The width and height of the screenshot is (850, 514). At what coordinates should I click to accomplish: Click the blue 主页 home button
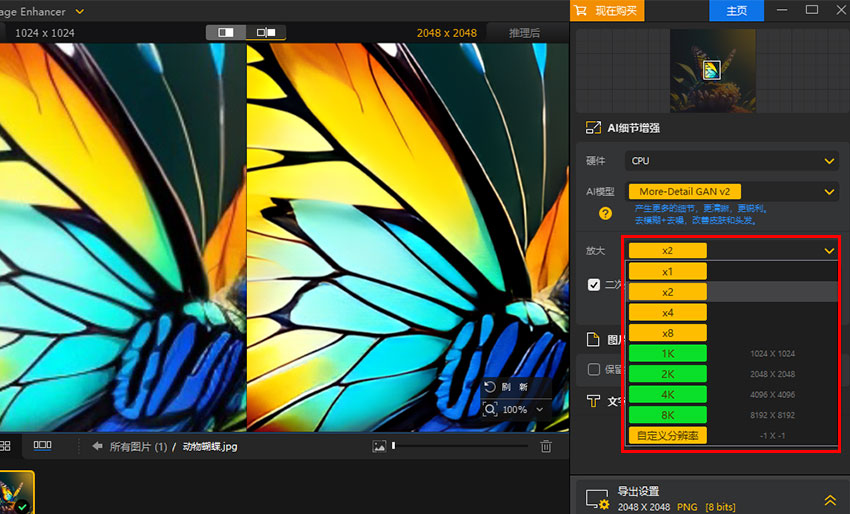pyautogui.click(x=736, y=11)
